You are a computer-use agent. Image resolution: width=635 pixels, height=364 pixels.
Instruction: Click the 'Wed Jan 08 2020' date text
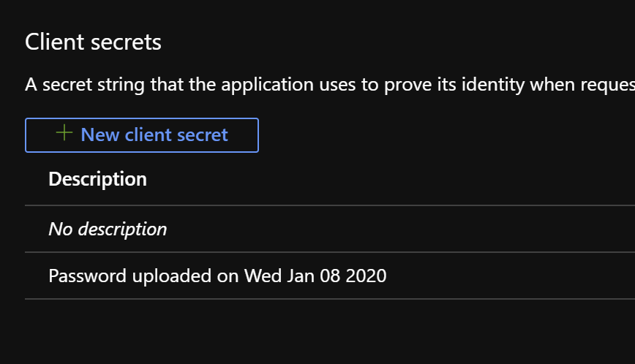pos(315,276)
